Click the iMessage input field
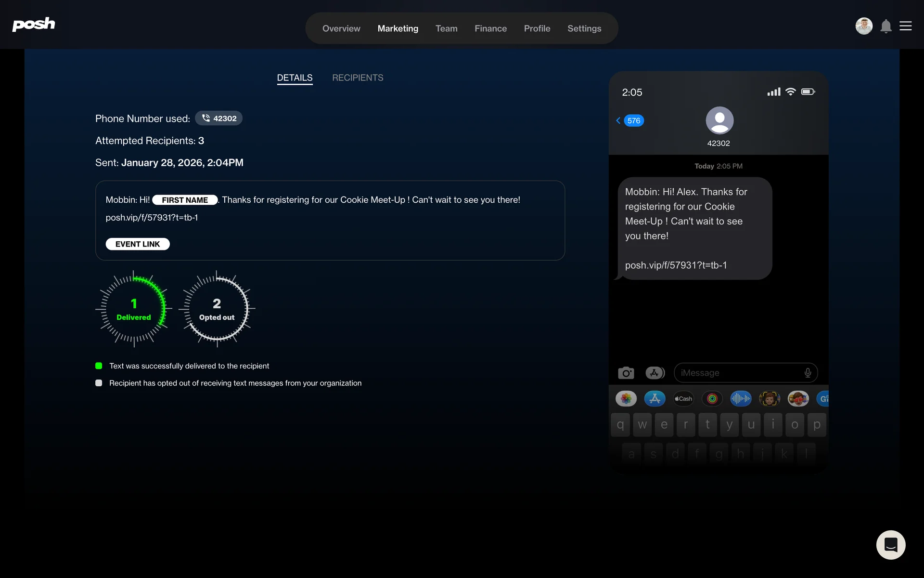The height and width of the screenshot is (578, 924). point(739,373)
